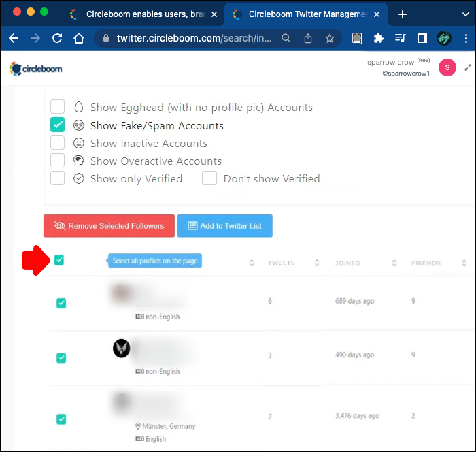Uncheck the profile row with 689 days ago
The width and height of the screenshot is (476, 452).
[61, 303]
